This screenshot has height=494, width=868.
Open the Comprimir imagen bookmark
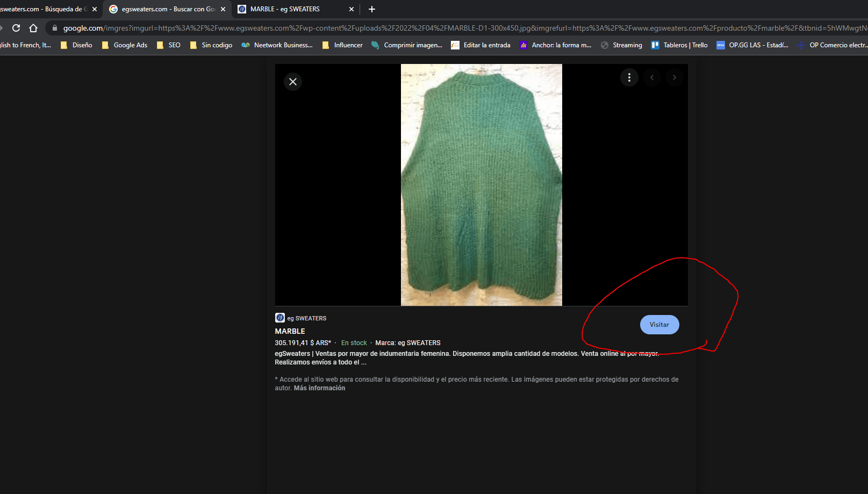[x=407, y=45]
